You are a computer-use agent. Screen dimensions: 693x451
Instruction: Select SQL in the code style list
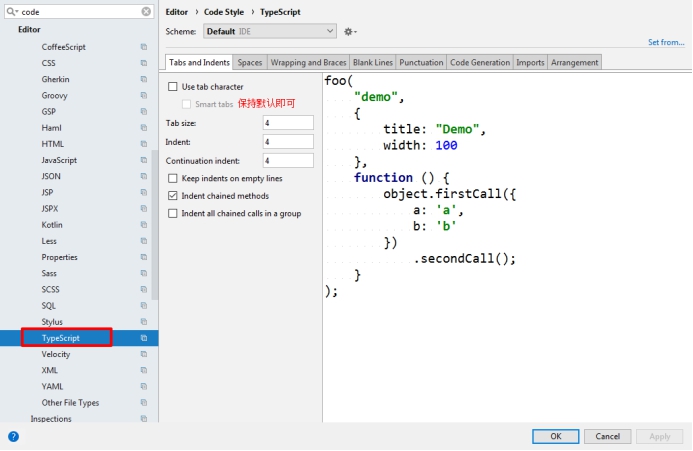[49, 306]
